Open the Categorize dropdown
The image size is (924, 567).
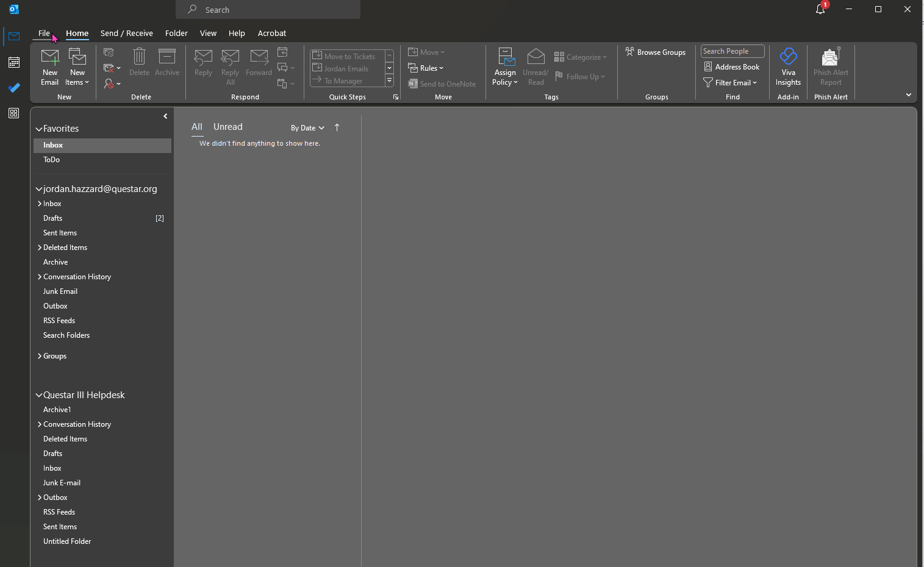coord(581,57)
